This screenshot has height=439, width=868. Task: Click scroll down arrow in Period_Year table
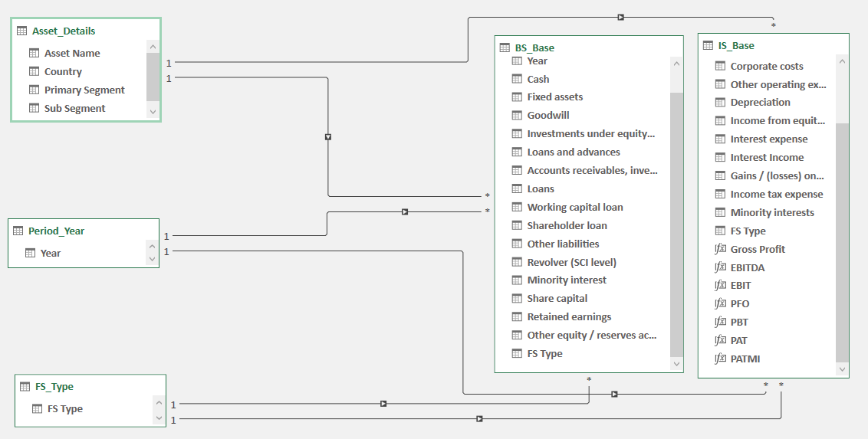click(x=153, y=259)
